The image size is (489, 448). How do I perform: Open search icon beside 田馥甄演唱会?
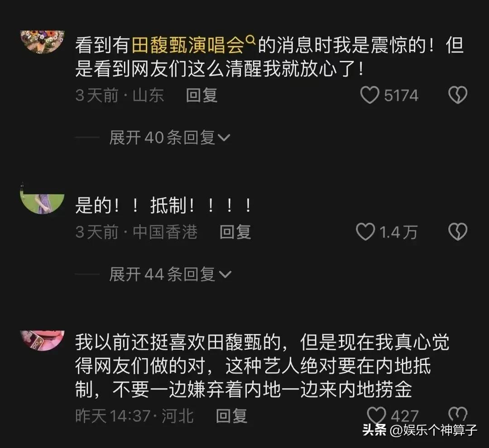coord(251,40)
